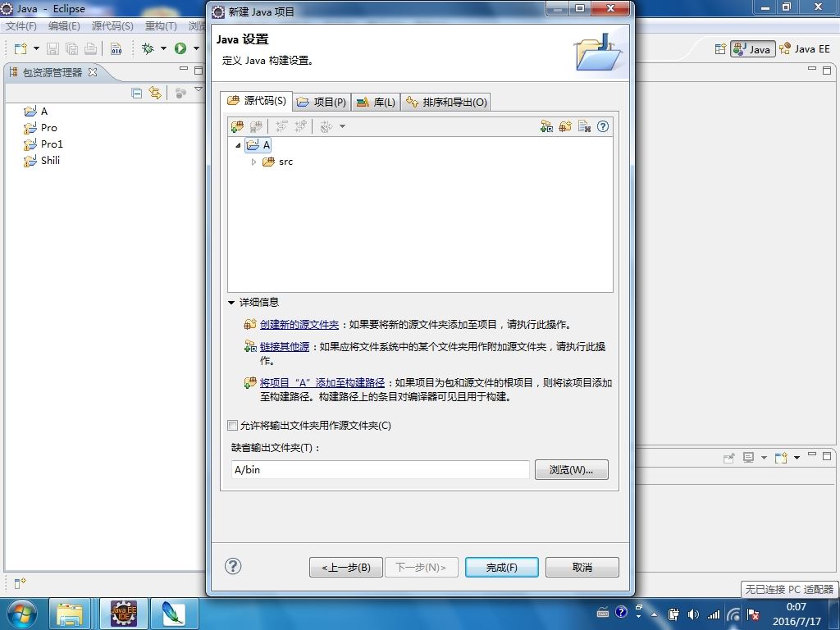Click the green Run icon in Eclipse toolbar

[x=180, y=48]
